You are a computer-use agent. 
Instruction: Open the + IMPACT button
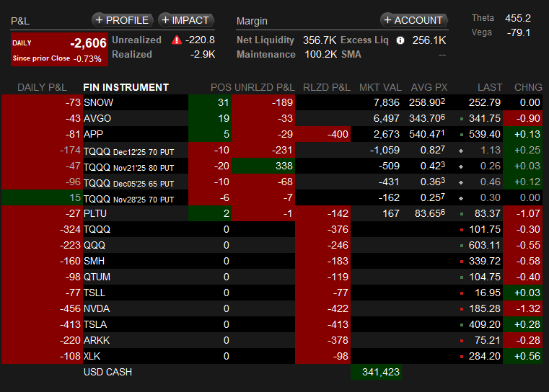[186, 20]
